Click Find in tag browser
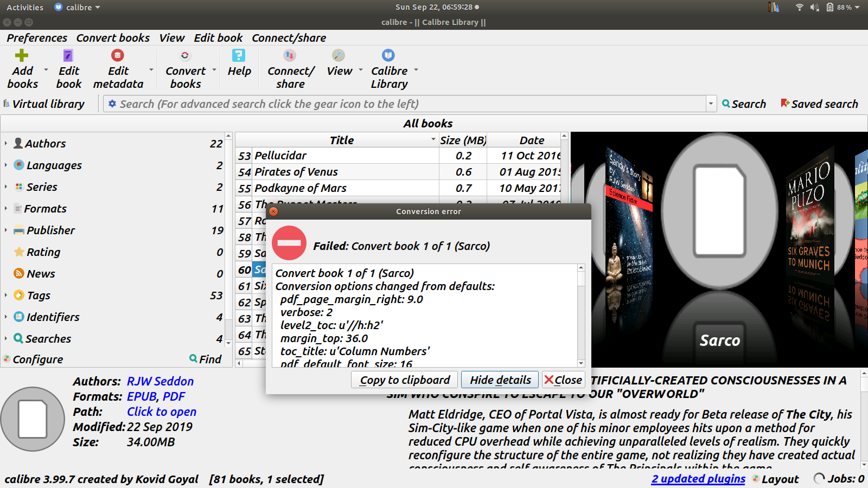 tap(206, 359)
